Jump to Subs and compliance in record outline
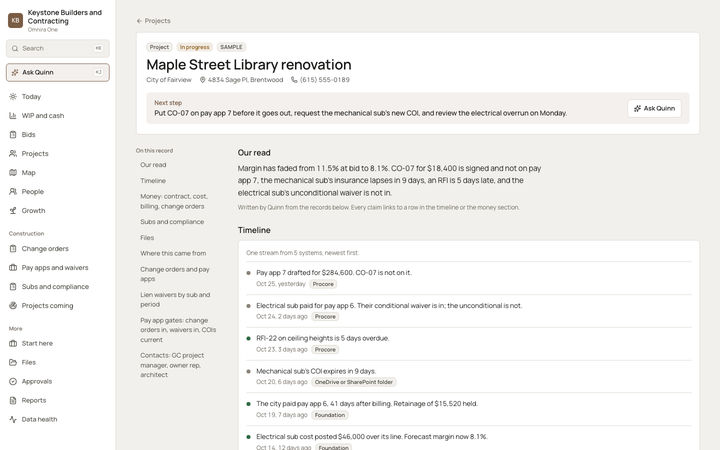The width and height of the screenshot is (720, 450). pos(172,222)
